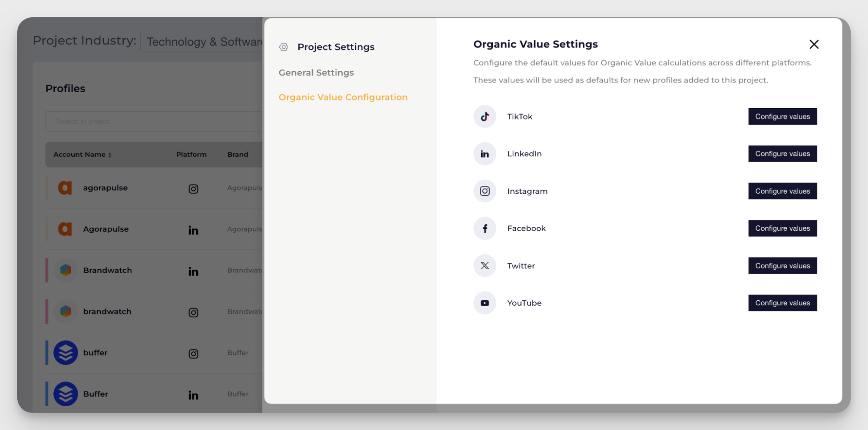Click the LinkedIn platform icon

pyautogui.click(x=485, y=153)
